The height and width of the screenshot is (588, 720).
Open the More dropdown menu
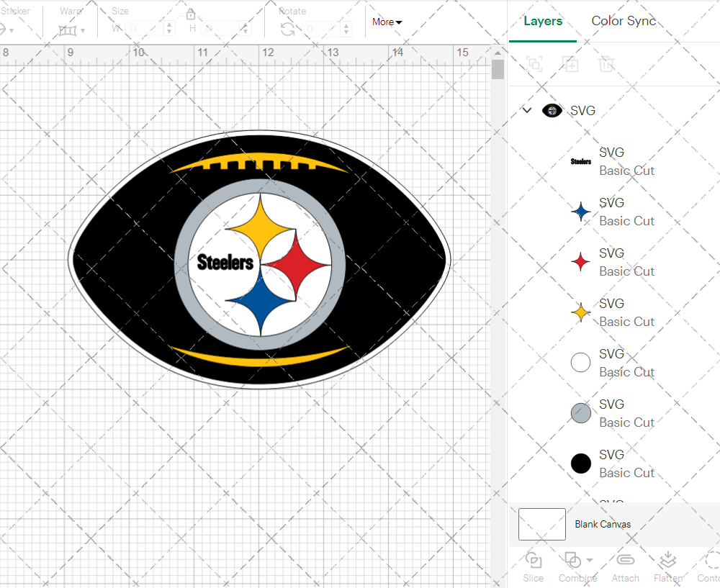pos(387,22)
